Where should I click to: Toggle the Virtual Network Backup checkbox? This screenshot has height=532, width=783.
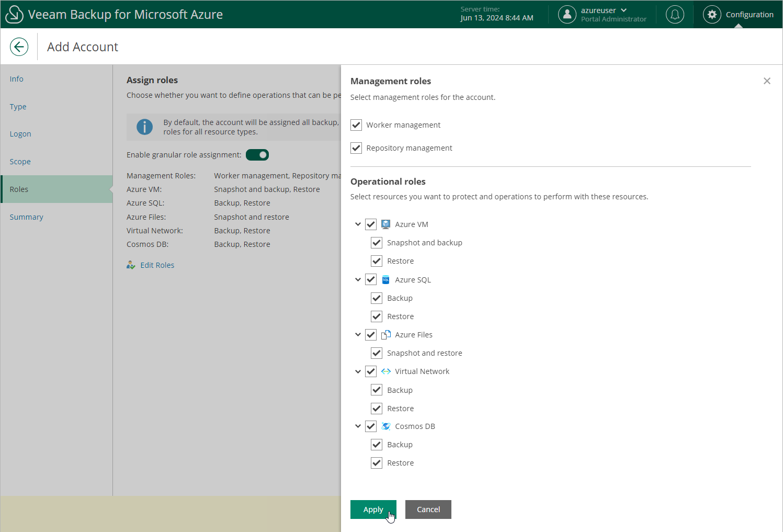coord(377,390)
